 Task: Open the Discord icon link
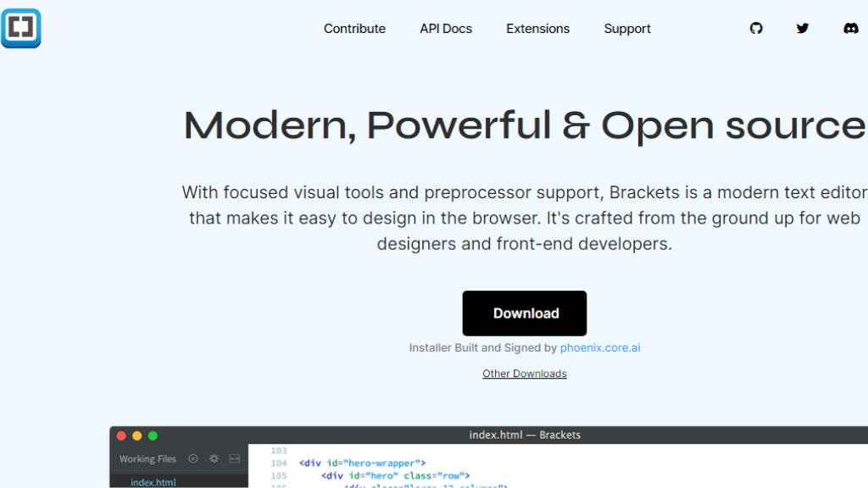[x=851, y=28]
